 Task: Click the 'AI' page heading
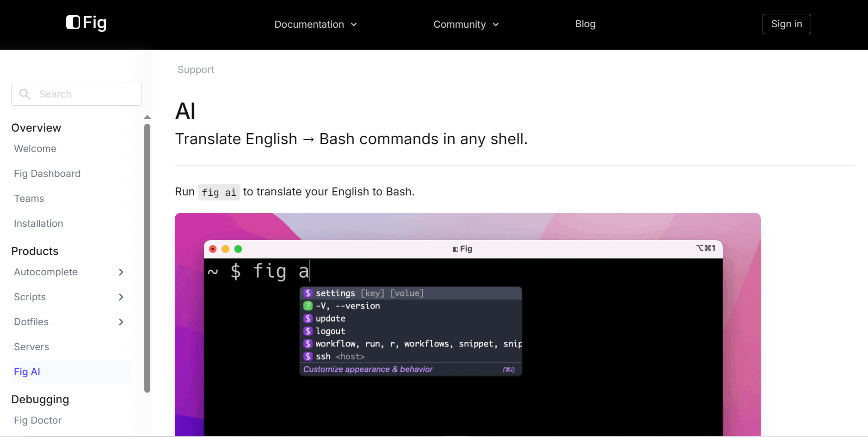point(185,111)
